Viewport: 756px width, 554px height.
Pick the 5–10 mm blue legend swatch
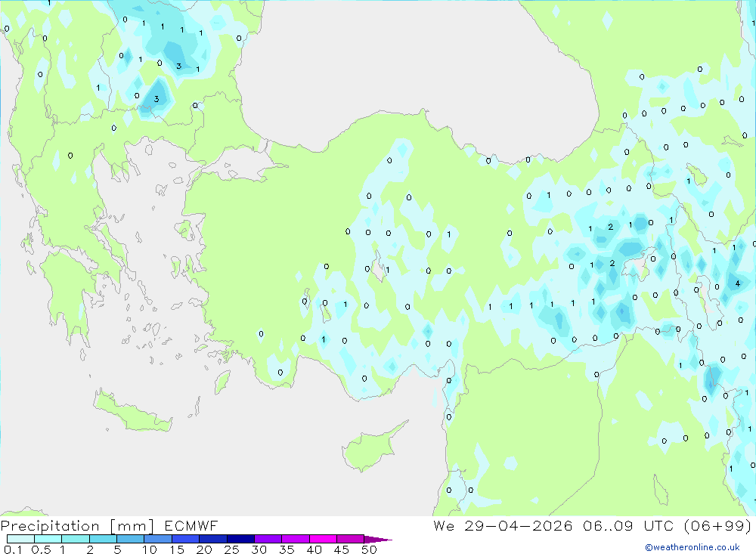click(130, 539)
